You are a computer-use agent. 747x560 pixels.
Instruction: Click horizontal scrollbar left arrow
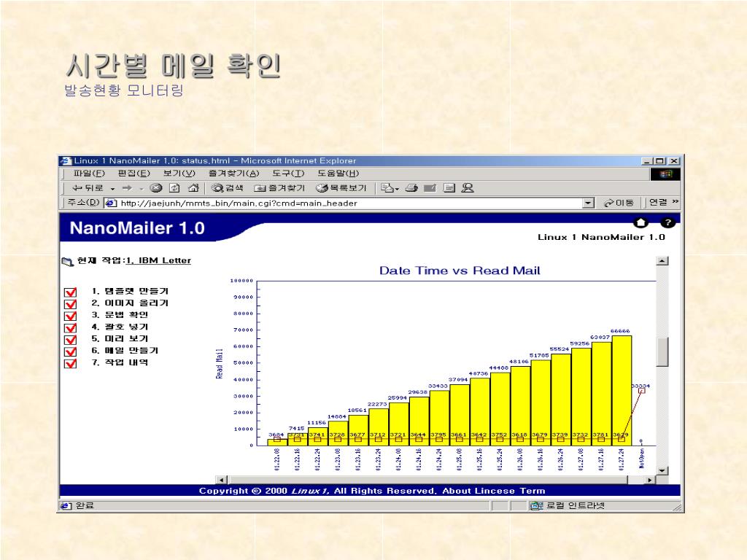(222, 480)
